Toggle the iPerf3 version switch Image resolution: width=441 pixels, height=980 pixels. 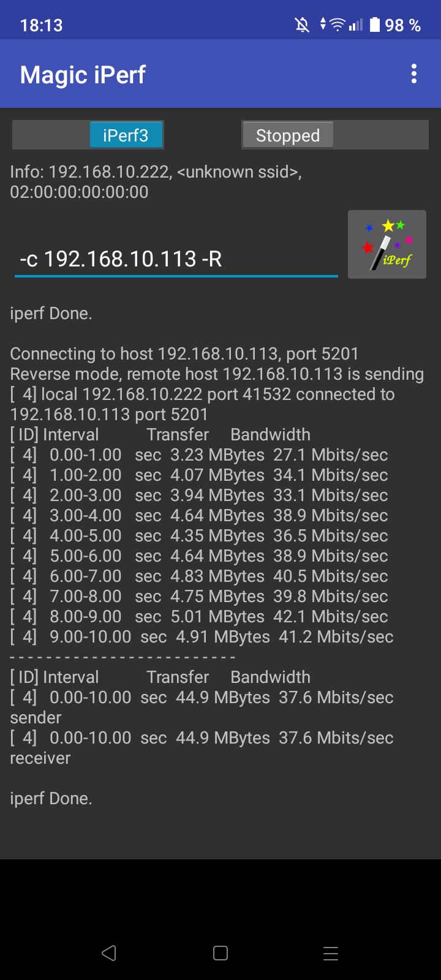click(x=88, y=135)
